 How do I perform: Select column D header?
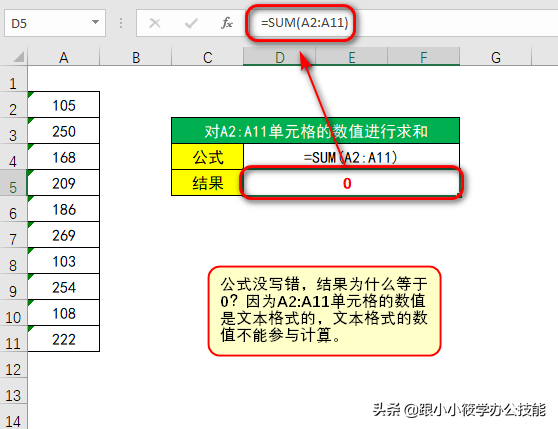[x=279, y=57]
